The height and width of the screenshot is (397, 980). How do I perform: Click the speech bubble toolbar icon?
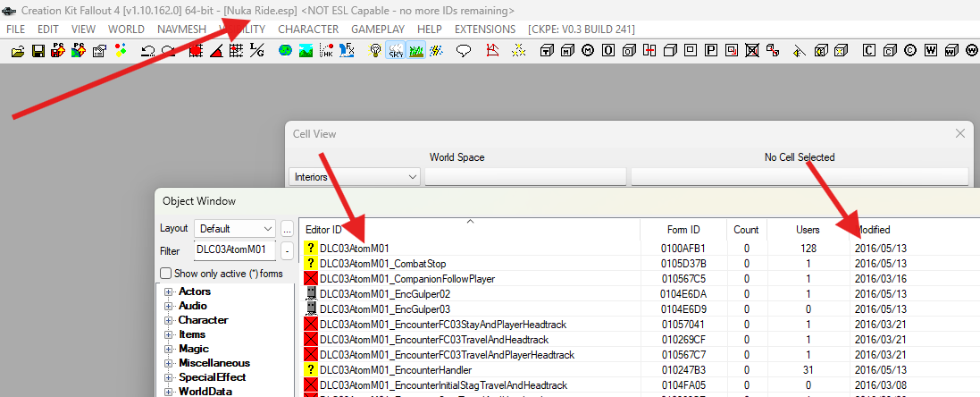pos(463,51)
